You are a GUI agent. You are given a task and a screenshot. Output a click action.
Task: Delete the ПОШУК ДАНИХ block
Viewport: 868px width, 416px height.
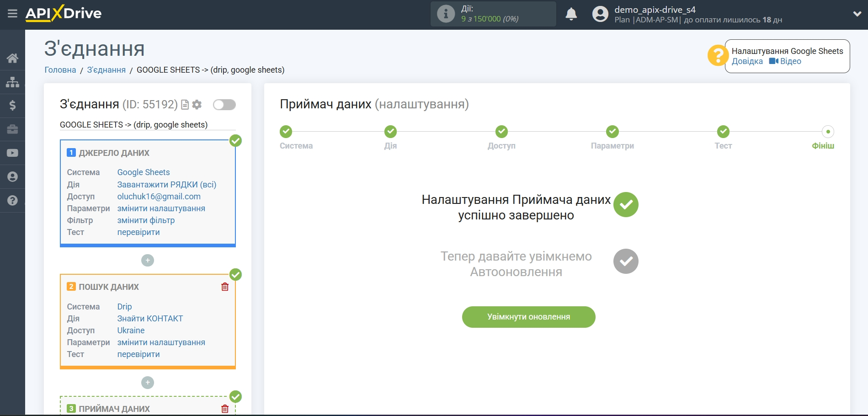click(x=225, y=287)
